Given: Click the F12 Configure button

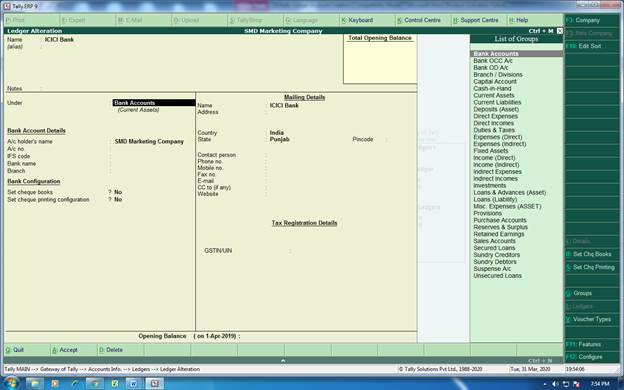Looking at the screenshot, I should (591, 357).
